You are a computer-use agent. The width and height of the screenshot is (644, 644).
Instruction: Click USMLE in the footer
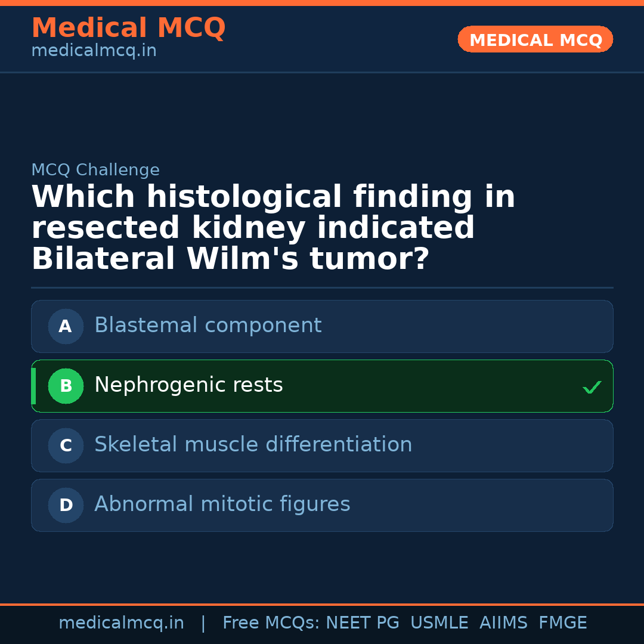click(x=439, y=623)
